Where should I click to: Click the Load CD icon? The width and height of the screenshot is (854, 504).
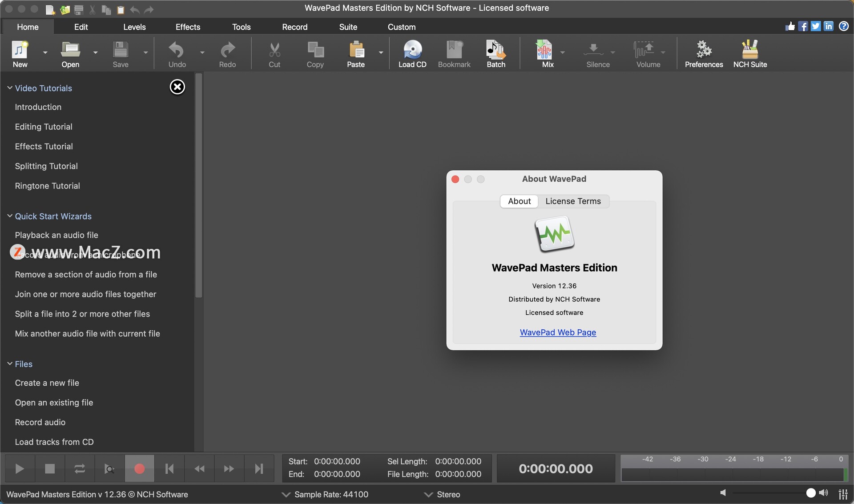tap(412, 50)
